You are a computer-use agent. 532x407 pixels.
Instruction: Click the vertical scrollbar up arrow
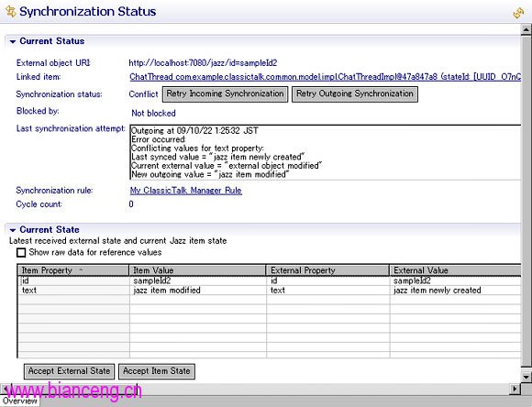(526, 30)
